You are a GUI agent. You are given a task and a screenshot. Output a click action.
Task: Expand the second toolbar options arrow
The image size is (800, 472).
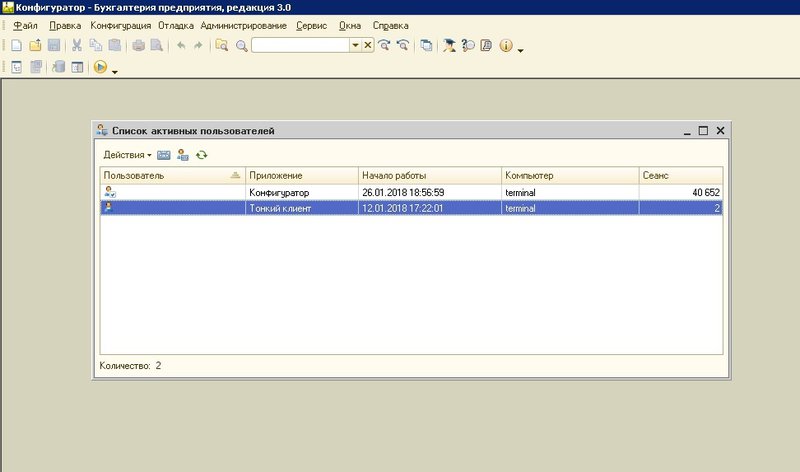(115, 72)
